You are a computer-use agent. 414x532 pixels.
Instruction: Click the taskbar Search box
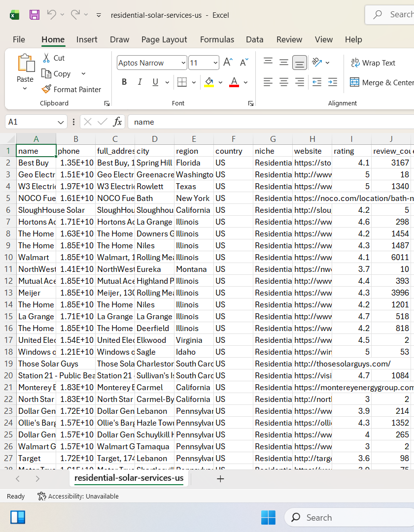[349, 517]
